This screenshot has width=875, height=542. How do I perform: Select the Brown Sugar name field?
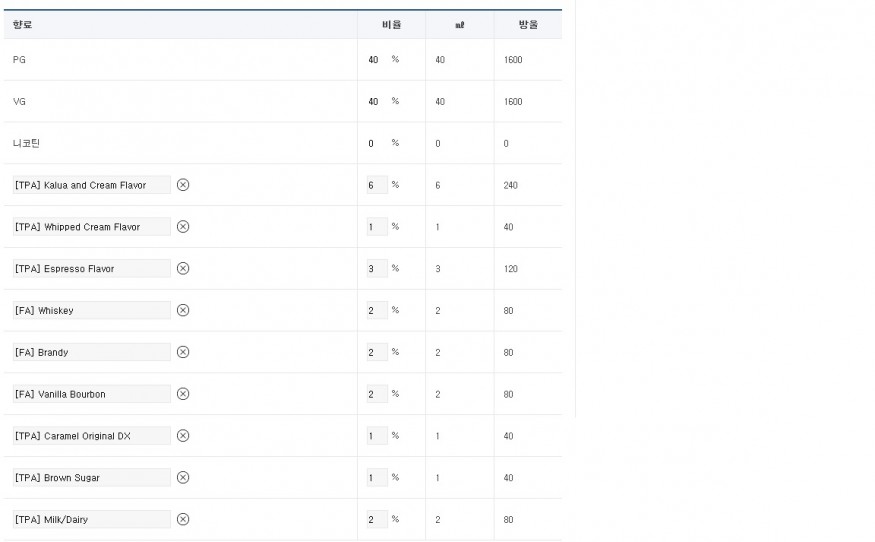point(91,478)
